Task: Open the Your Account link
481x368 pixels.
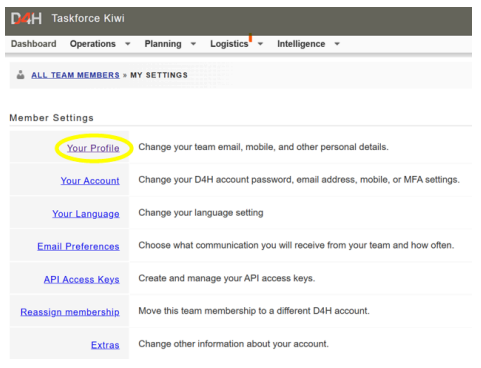Action: 90,181
